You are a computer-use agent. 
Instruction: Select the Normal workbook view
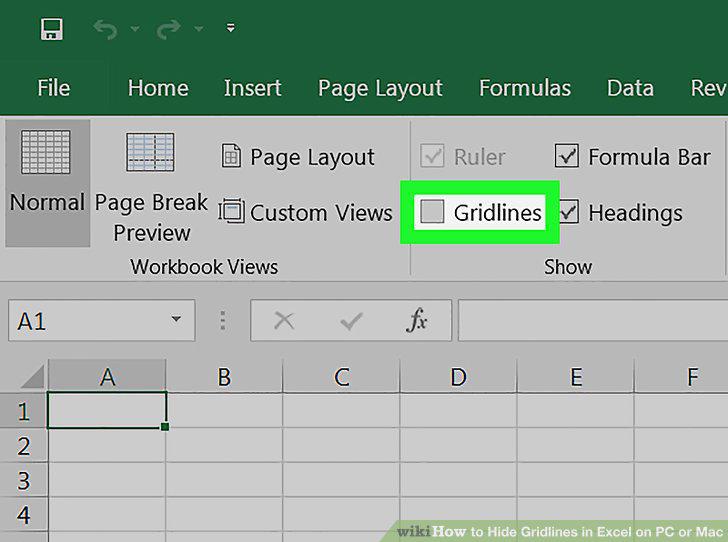pos(47,183)
